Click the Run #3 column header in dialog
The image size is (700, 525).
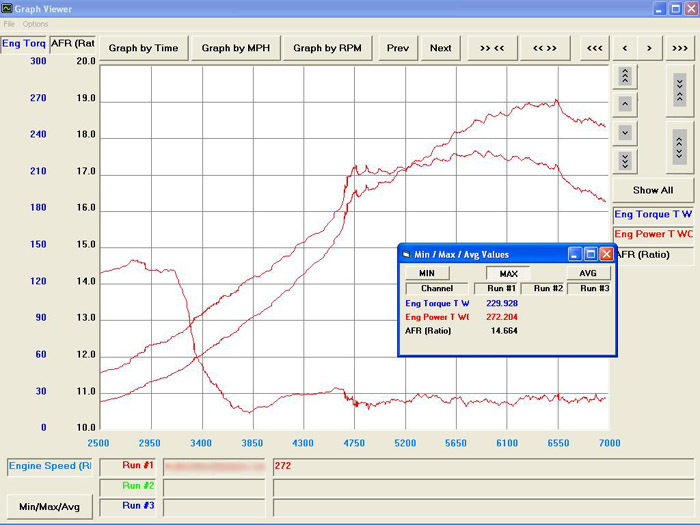pos(589,288)
